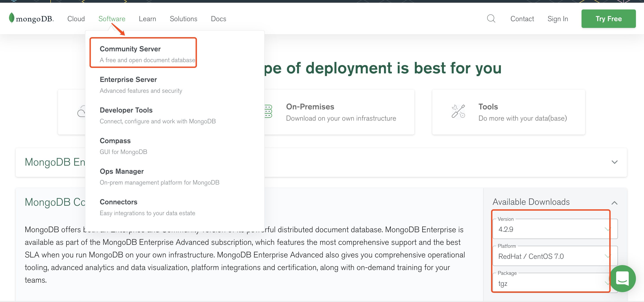
Task: Open the Cloud menu
Action: click(x=76, y=19)
